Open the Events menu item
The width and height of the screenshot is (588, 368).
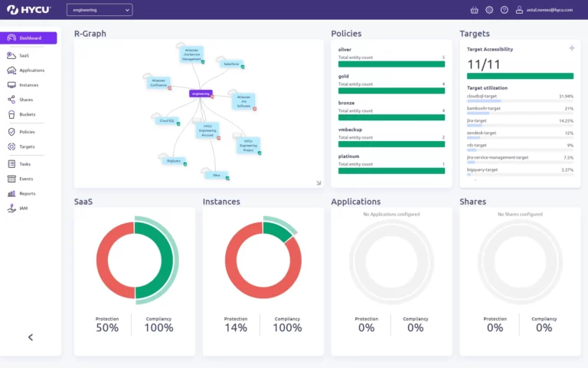pyautogui.click(x=26, y=179)
